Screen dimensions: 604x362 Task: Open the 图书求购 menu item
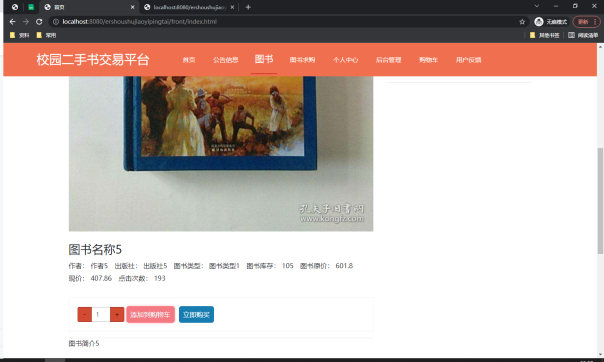302,60
